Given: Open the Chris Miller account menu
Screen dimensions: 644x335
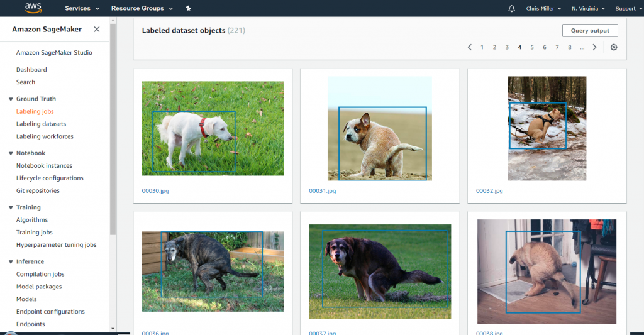Looking at the screenshot, I should tap(543, 8).
